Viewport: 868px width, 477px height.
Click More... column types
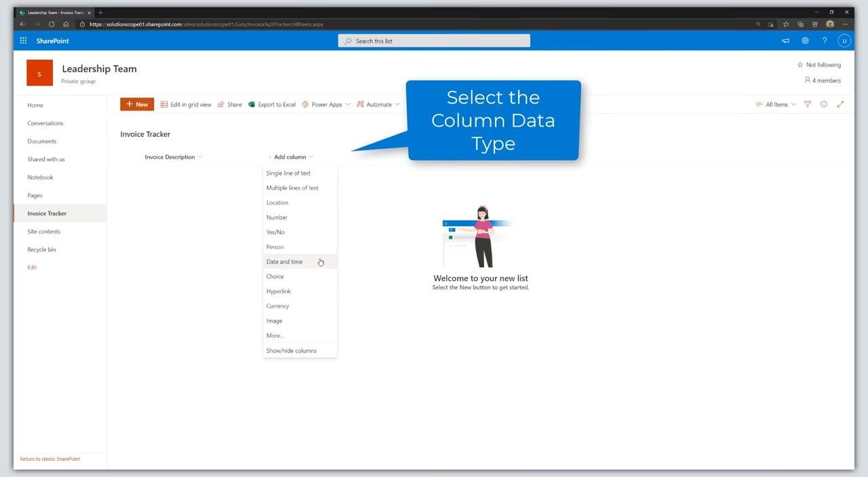(x=300, y=336)
